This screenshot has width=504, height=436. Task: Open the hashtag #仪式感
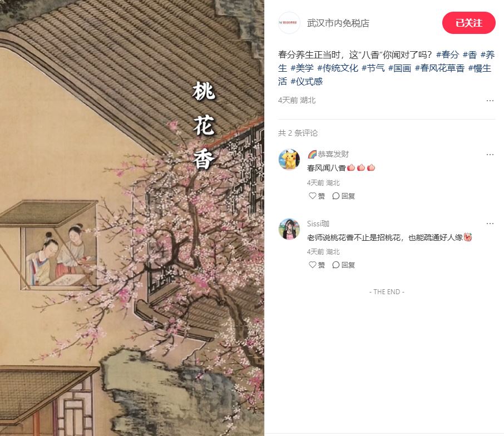[x=307, y=82]
